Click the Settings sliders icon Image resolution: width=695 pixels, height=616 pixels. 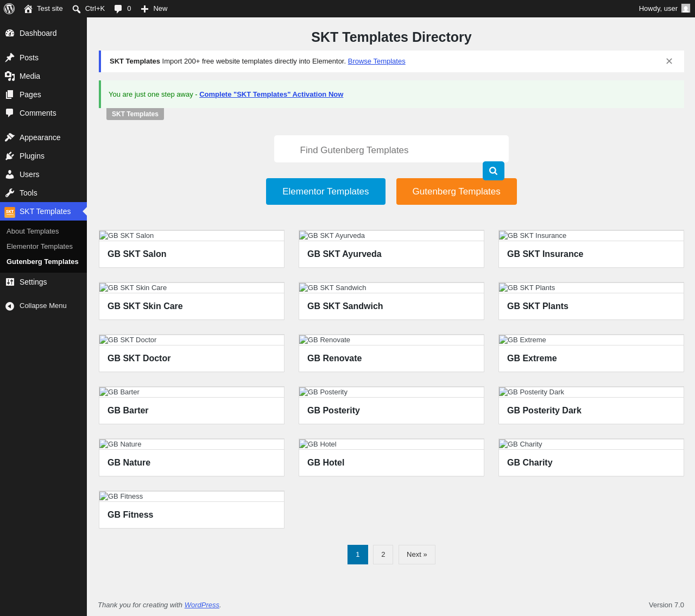10,282
